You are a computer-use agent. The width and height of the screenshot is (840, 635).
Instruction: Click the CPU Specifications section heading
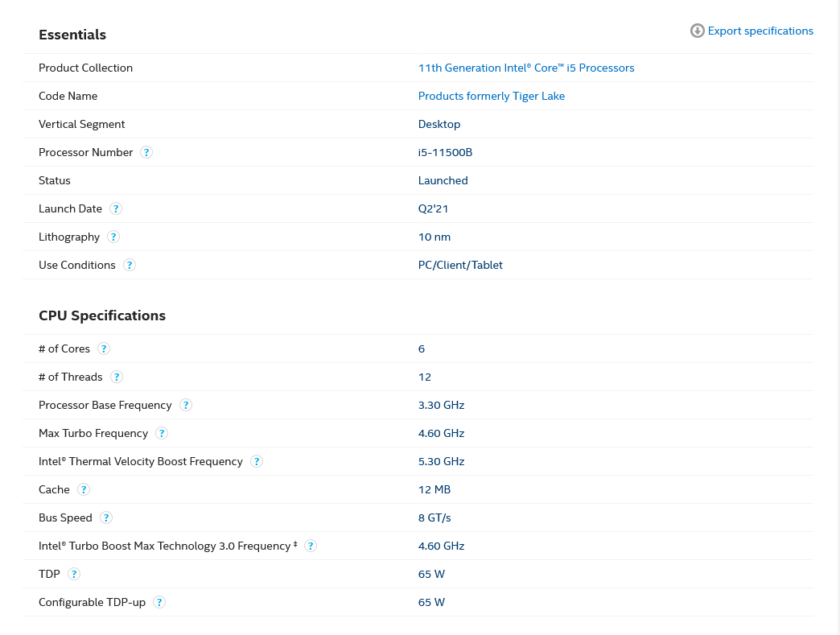[102, 315]
